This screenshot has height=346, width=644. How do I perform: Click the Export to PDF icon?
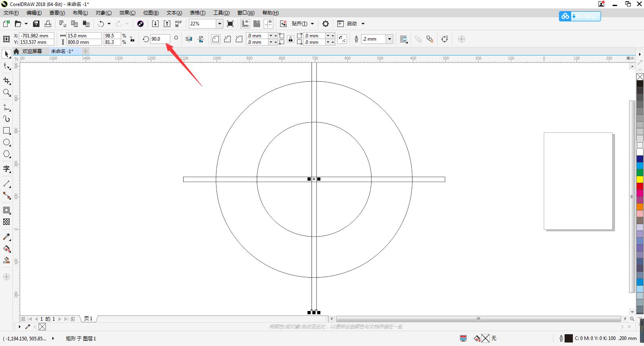pyautogui.click(x=178, y=24)
